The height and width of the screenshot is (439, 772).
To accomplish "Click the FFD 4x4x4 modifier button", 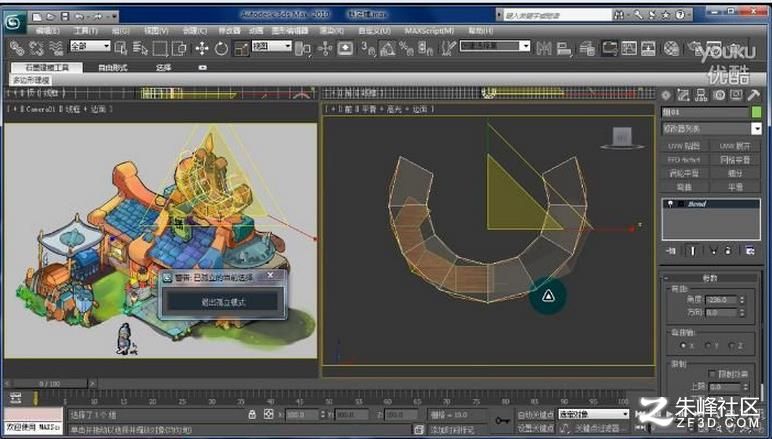I will tap(684, 160).
